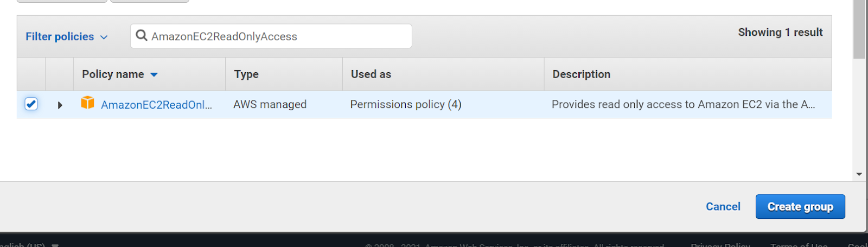
Task: Sort by the Policy name column header
Action: 113,74
